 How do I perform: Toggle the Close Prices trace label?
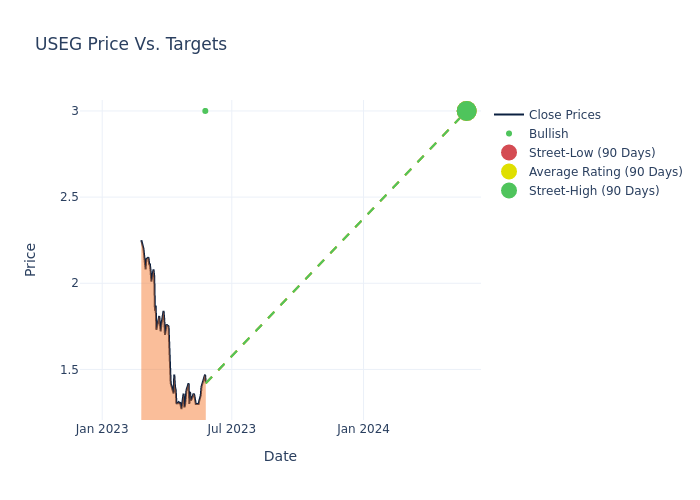pyautogui.click(x=564, y=115)
